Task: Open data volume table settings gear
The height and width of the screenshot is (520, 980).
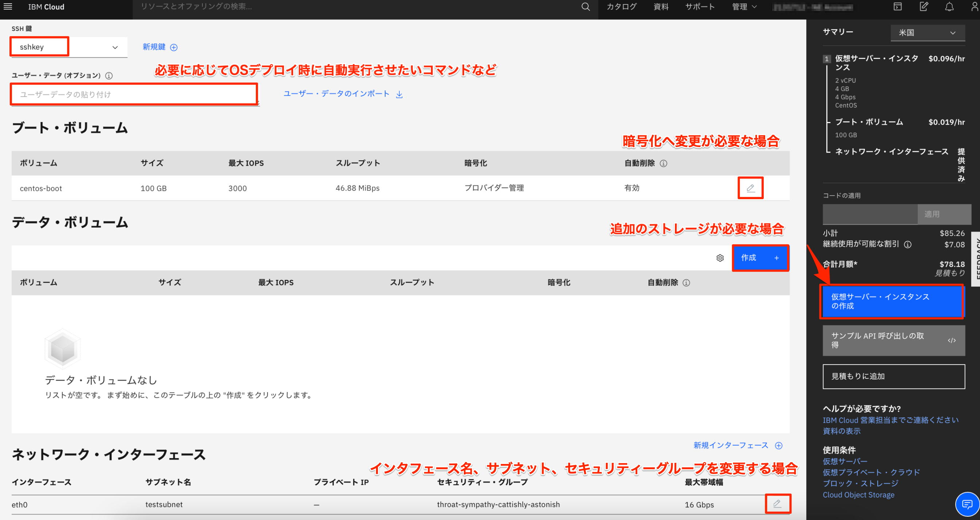Action: [x=720, y=258]
